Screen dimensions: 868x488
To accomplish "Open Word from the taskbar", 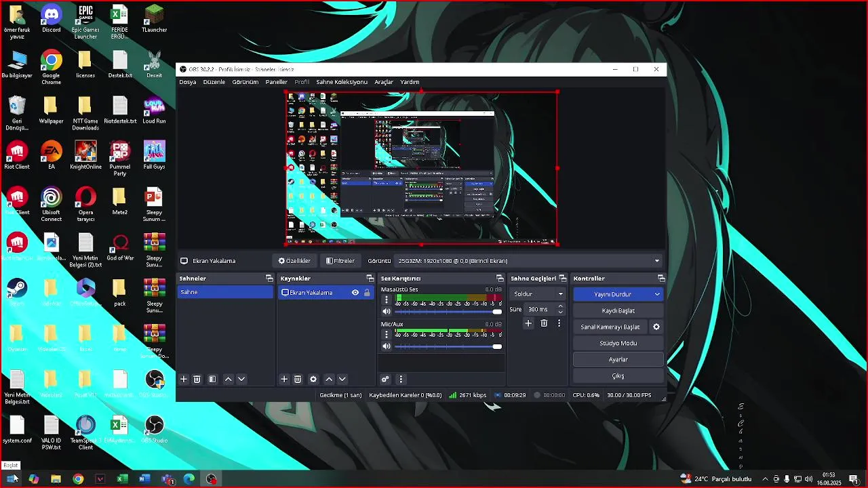I will tap(144, 479).
